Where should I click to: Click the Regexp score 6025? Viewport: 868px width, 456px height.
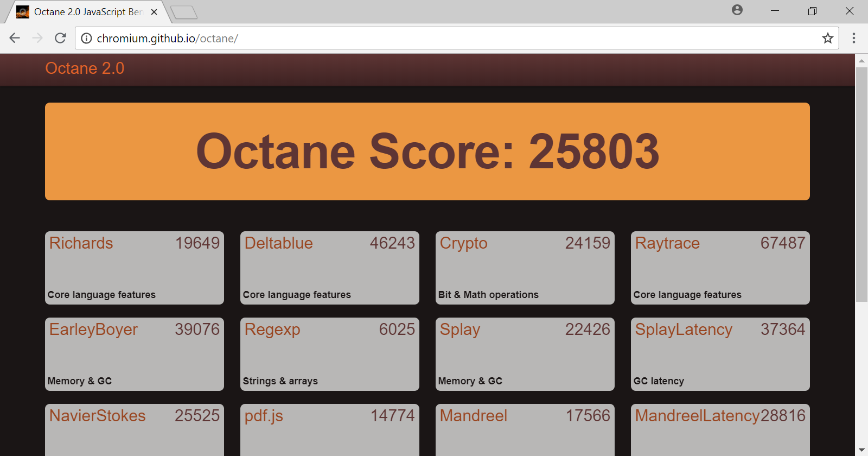pos(397,330)
